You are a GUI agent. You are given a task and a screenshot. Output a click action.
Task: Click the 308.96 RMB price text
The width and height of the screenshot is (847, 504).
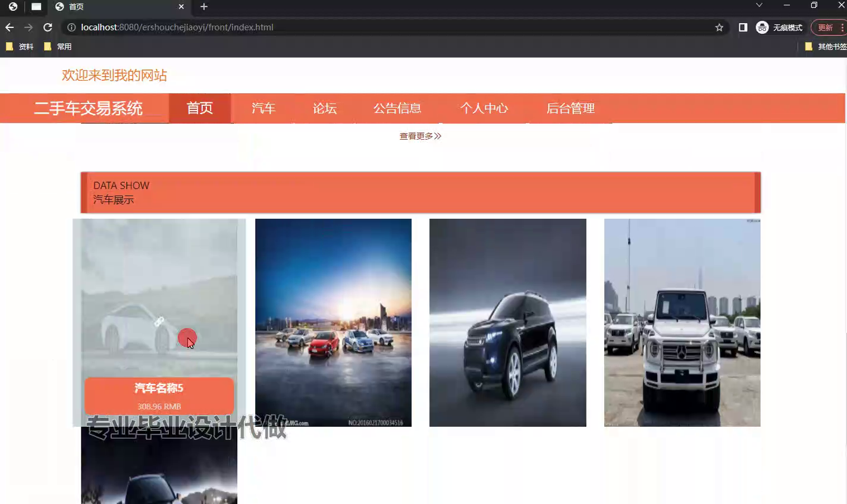coord(159,407)
